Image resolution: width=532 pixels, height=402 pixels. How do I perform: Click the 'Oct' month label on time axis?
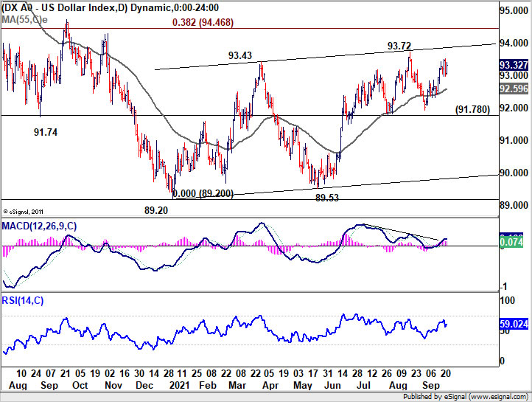click(80, 386)
